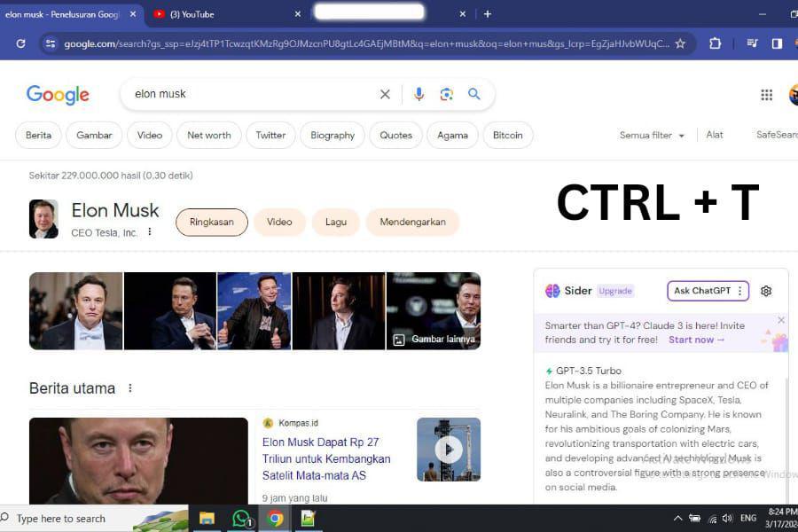Open more options beside CEO Tesla, Inc.
798x532 pixels.
[150, 232]
